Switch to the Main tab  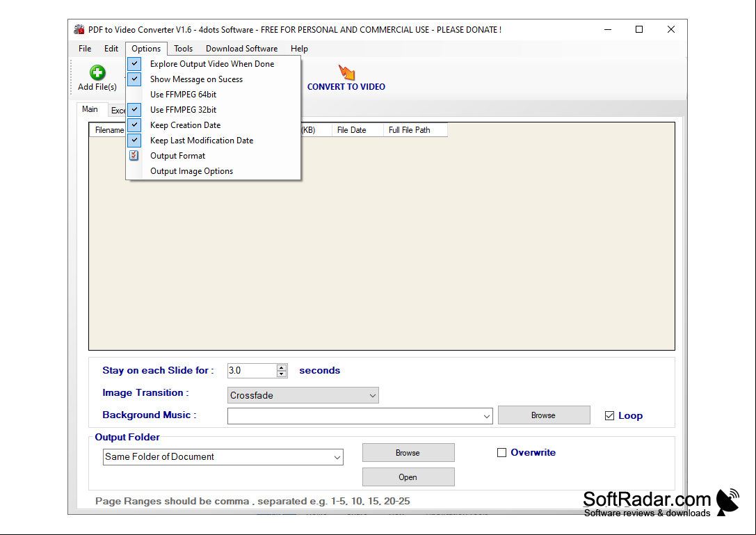90,109
